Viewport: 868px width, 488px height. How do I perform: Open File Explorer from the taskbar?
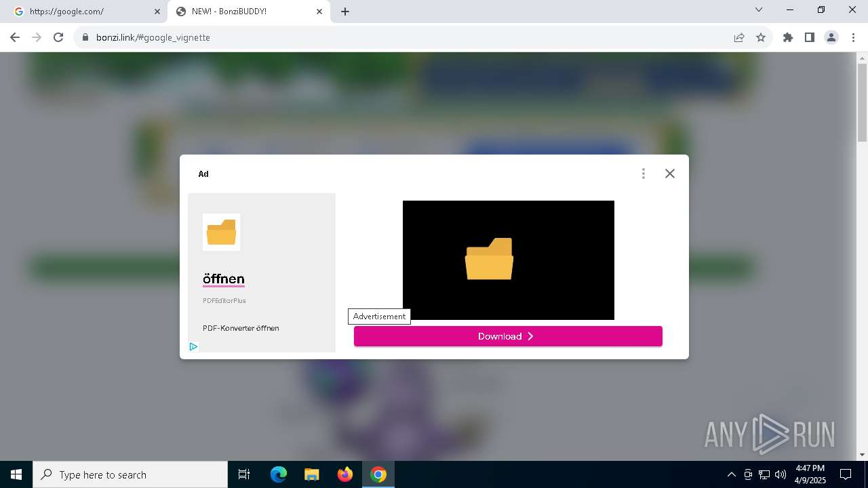pos(312,474)
